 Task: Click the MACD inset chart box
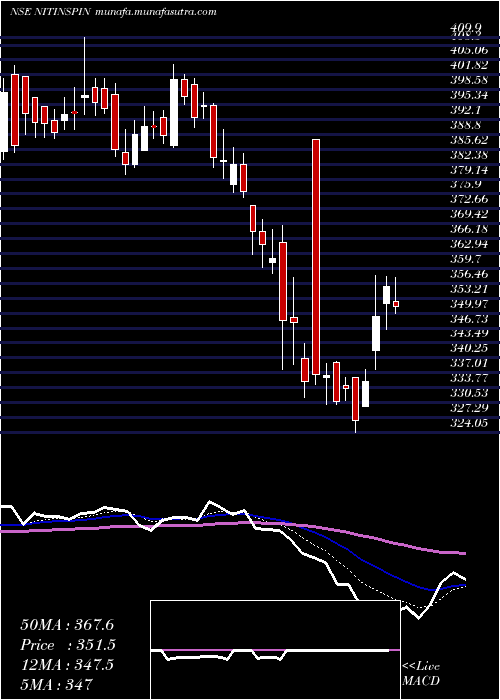(x=275, y=650)
